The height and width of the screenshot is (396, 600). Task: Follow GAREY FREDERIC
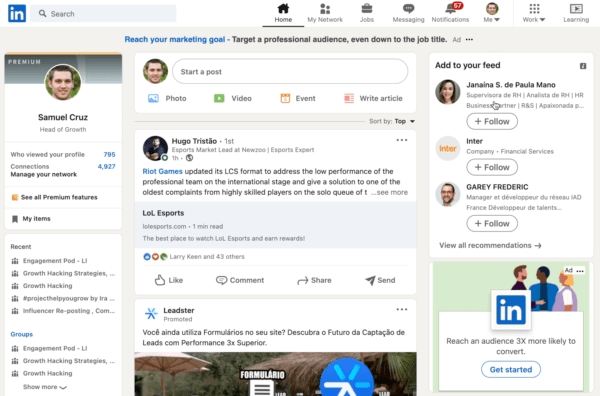click(492, 223)
